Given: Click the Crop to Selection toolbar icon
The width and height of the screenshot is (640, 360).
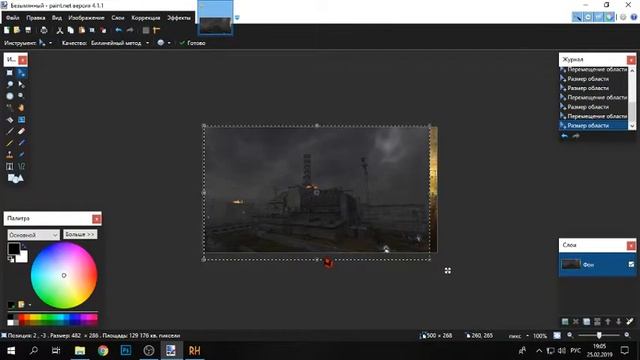Looking at the screenshot, I should [x=92, y=30].
